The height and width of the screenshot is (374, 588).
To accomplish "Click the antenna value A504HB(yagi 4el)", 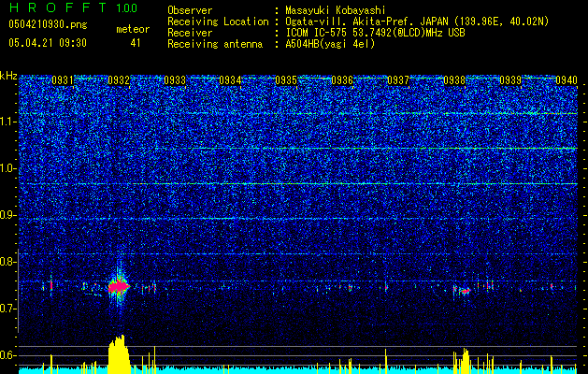I will click(330, 44).
